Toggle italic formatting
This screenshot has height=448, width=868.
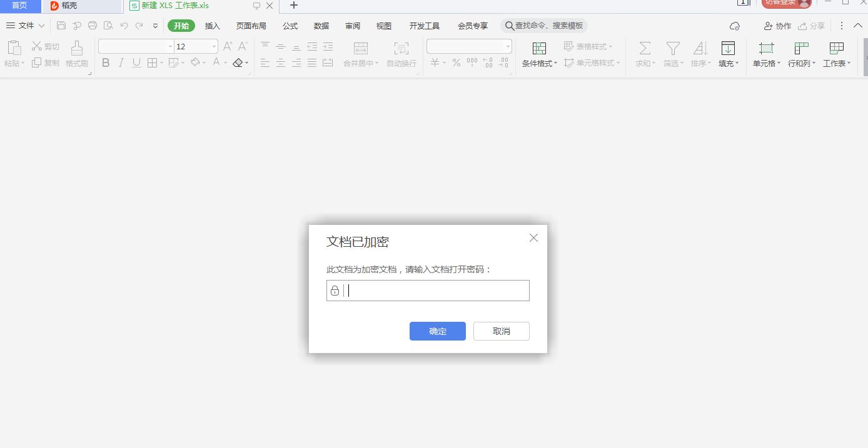tap(121, 62)
